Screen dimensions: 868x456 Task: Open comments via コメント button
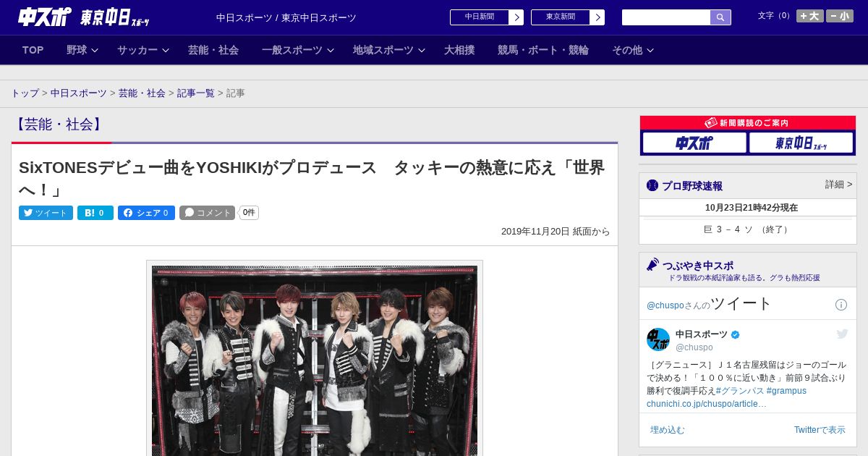(208, 213)
